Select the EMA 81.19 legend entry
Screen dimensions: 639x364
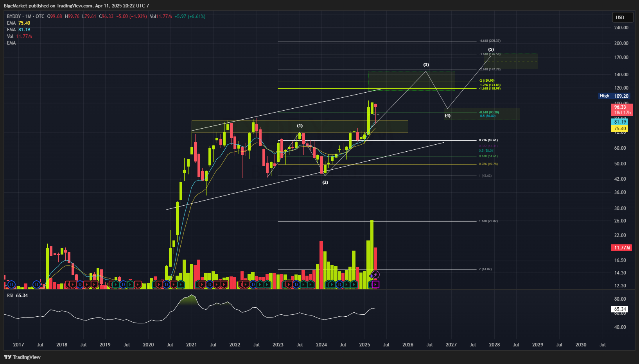[18, 30]
